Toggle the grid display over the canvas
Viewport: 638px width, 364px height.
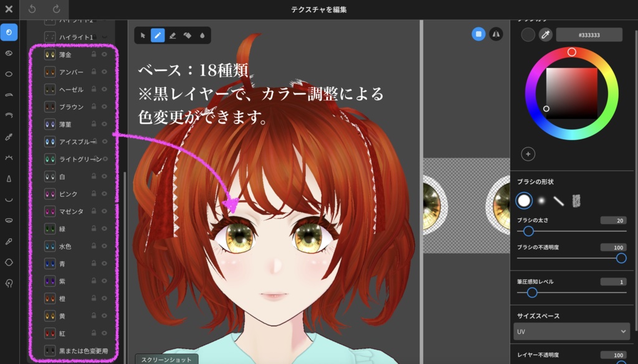tap(478, 35)
